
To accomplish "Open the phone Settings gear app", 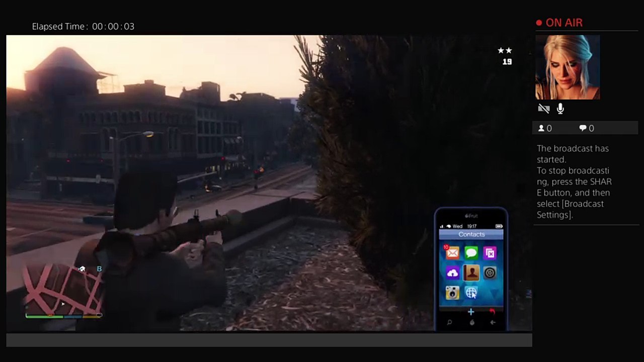I will click(490, 273).
